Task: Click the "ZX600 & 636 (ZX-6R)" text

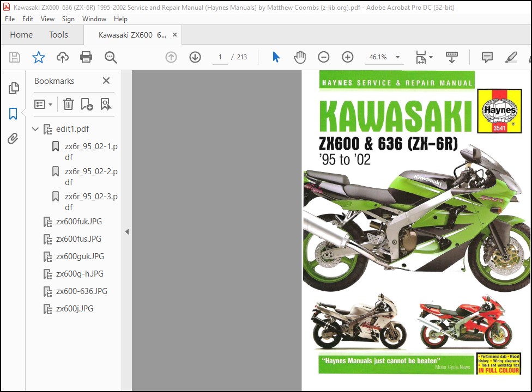Action: click(388, 144)
